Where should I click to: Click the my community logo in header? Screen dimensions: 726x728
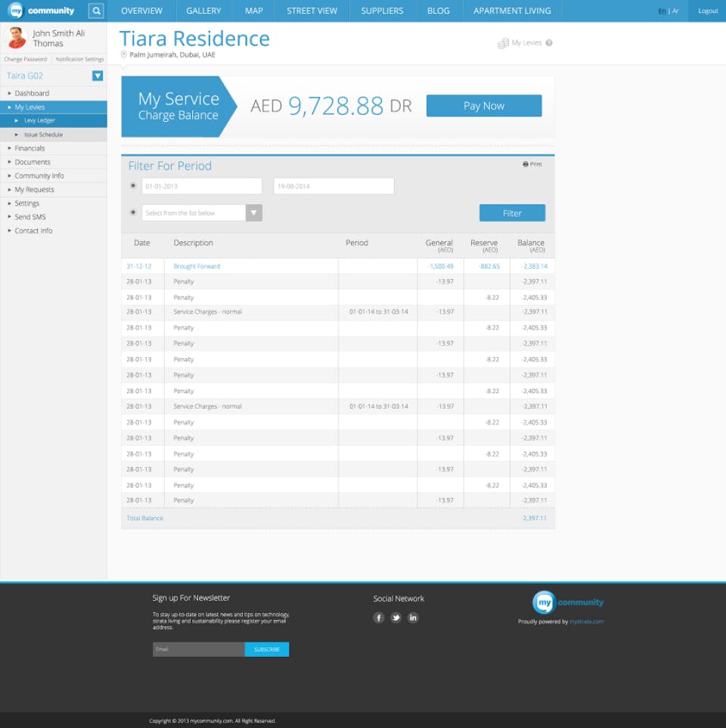42,11
